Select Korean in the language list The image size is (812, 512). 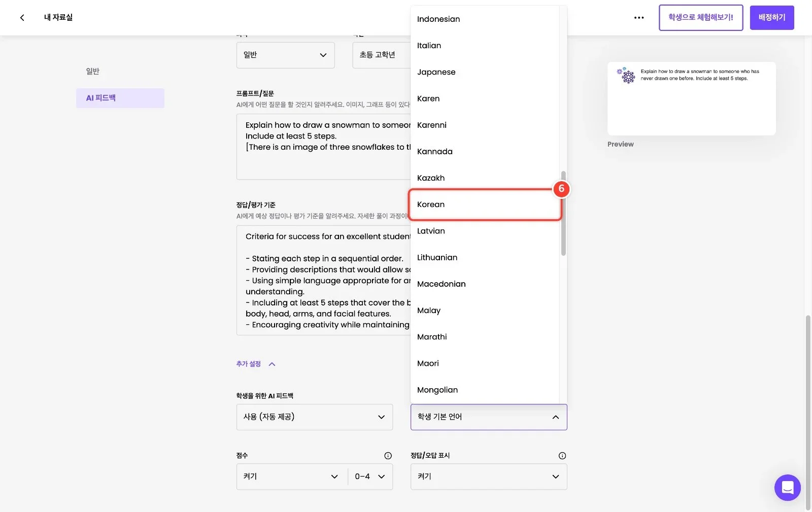tap(485, 204)
